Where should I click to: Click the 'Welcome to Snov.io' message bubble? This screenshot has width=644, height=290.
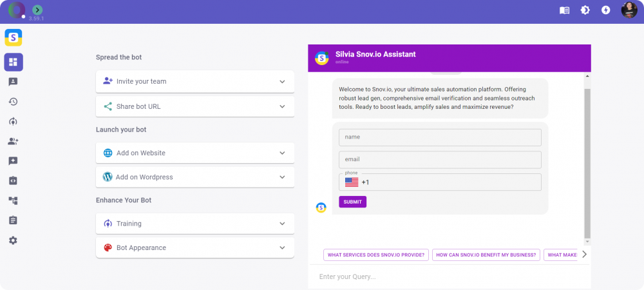pos(440,98)
